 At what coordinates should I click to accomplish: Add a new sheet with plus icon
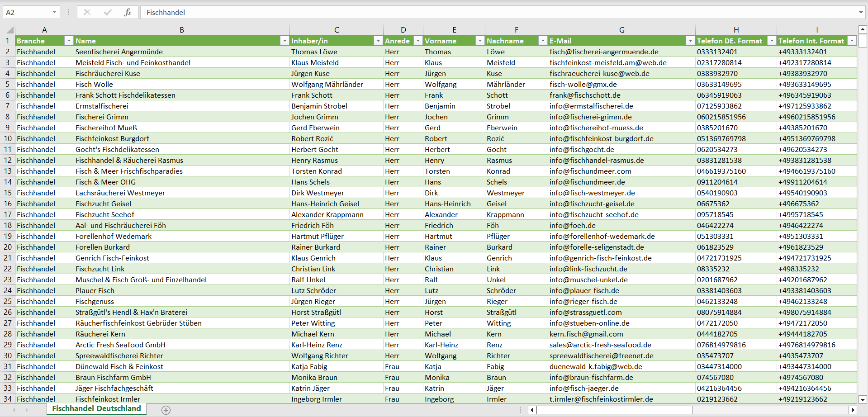click(x=166, y=410)
